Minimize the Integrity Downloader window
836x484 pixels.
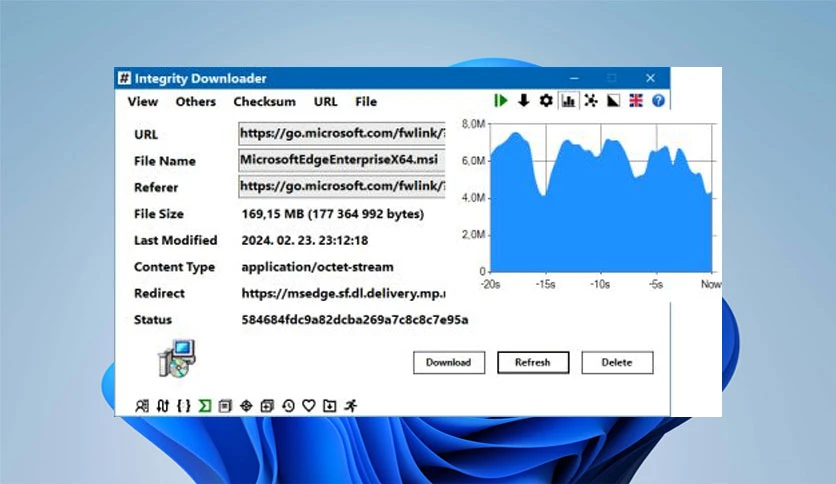574,78
